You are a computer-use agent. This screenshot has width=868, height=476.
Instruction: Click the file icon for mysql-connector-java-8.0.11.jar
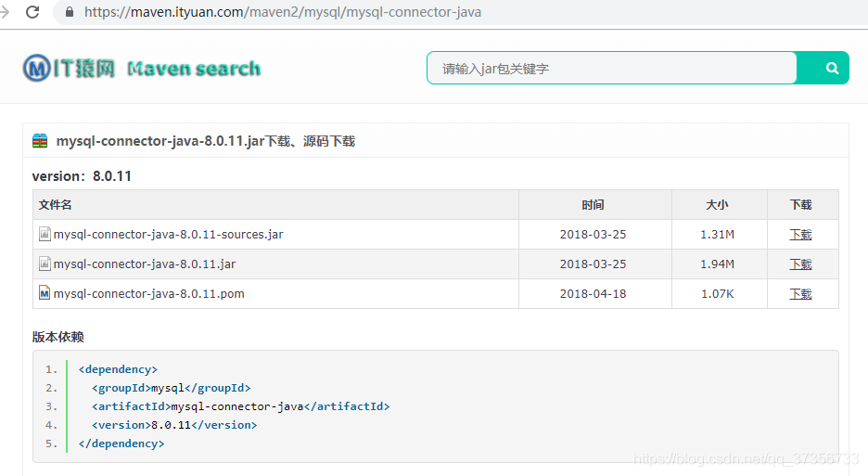(45, 264)
